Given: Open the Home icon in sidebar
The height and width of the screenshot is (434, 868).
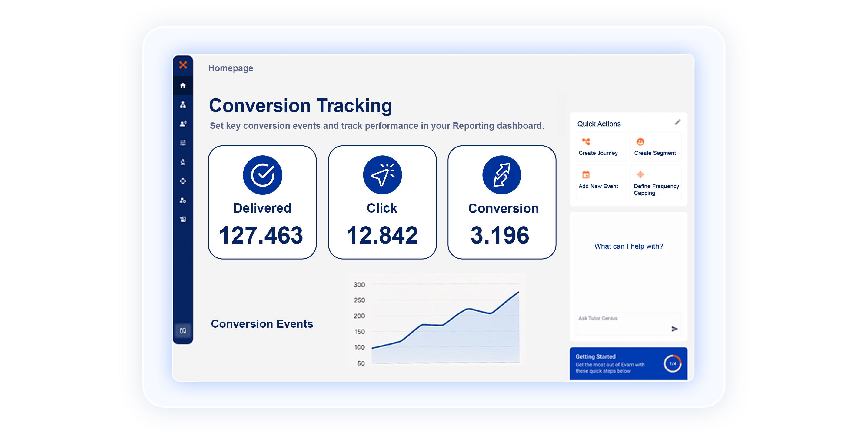Looking at the screenshot, I should click(183, 85).
